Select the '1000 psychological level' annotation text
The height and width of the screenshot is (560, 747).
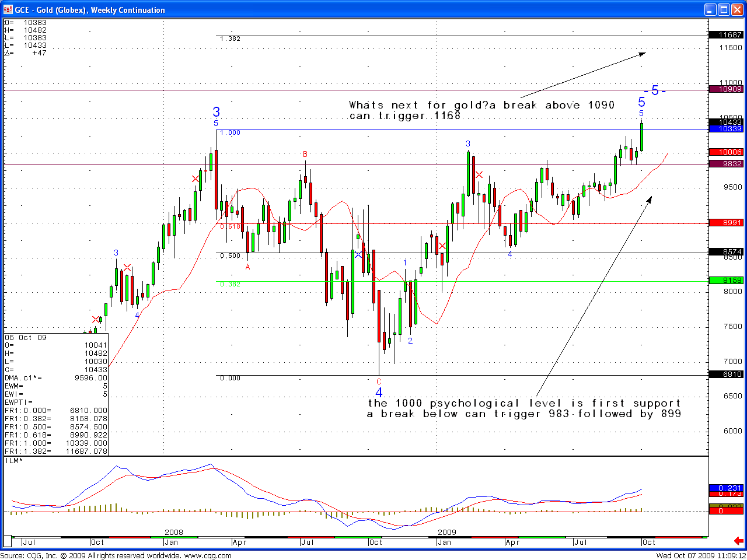[x=524, y=408]
